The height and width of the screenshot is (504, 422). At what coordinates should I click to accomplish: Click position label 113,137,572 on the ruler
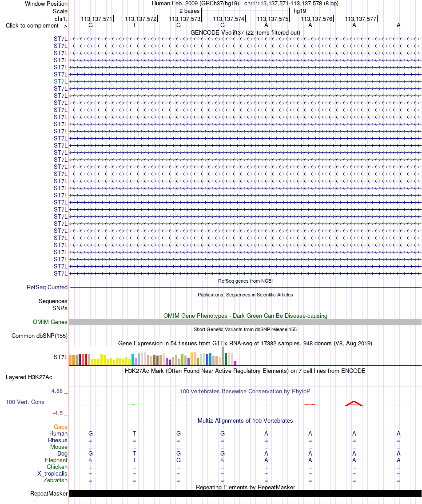[140, 19]
